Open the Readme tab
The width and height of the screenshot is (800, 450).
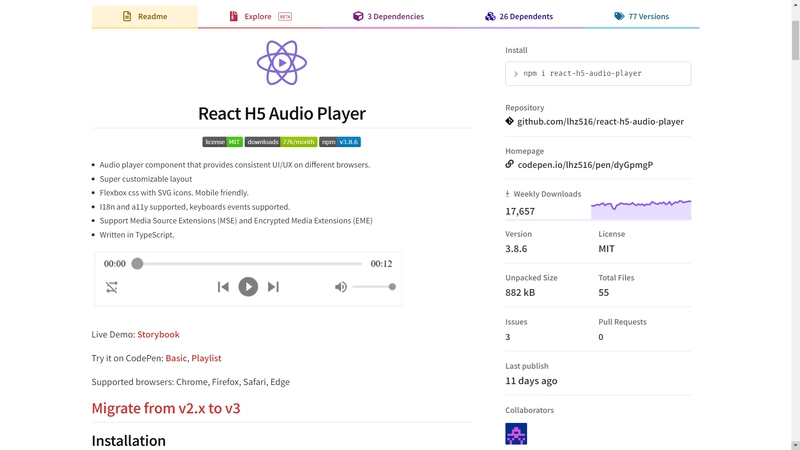145,17
